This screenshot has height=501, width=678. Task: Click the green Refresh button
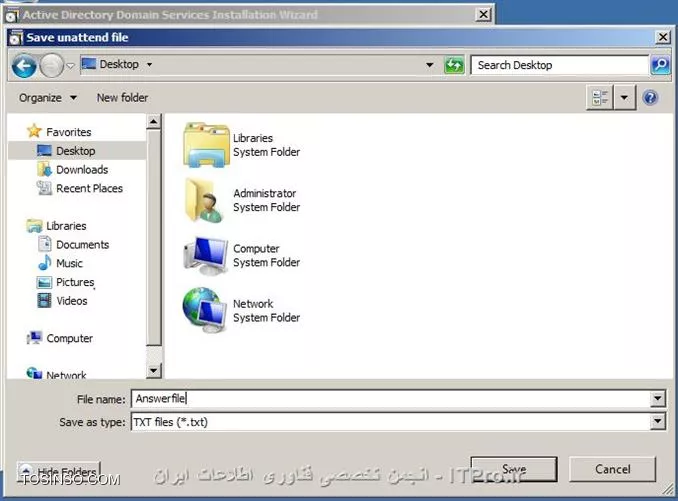(454, 65)
